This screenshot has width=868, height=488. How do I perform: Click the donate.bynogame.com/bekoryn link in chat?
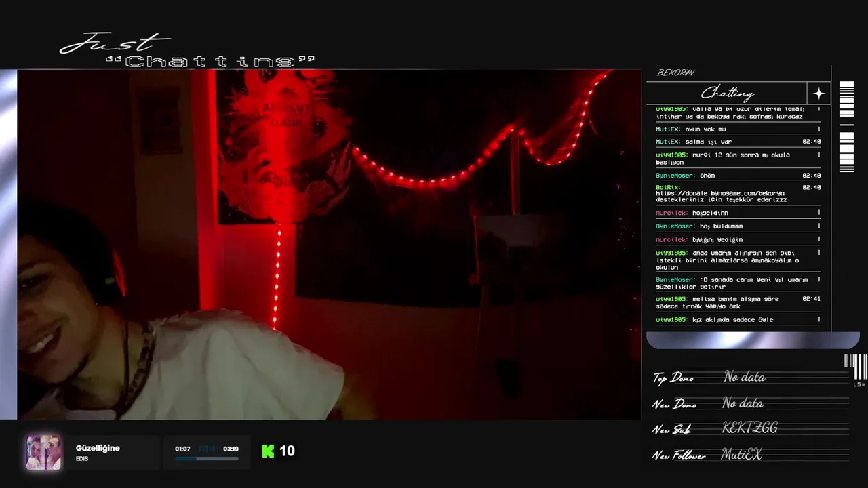(720, 193)
